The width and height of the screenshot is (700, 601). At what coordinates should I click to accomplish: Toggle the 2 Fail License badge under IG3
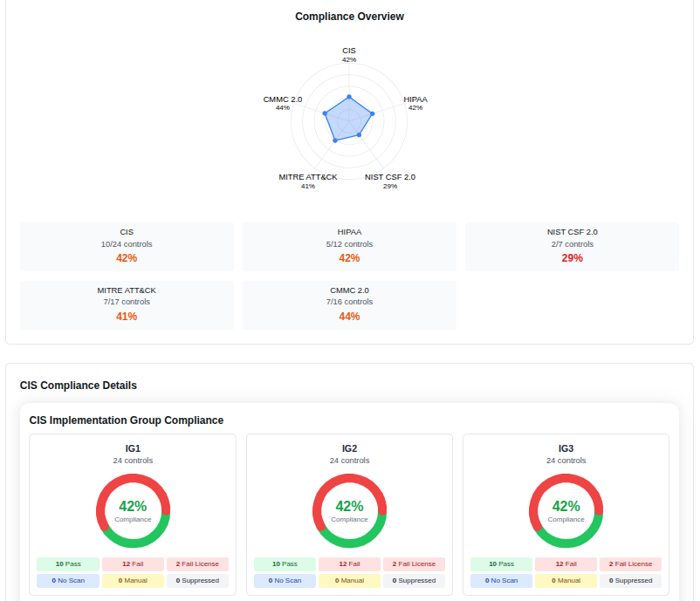click(630, 563)
